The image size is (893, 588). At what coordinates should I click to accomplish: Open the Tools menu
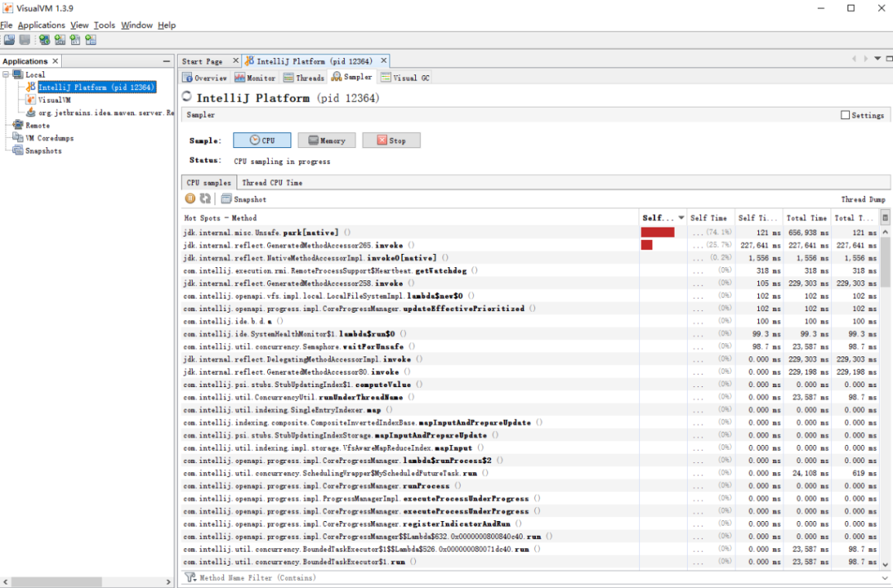click(104, 25)
